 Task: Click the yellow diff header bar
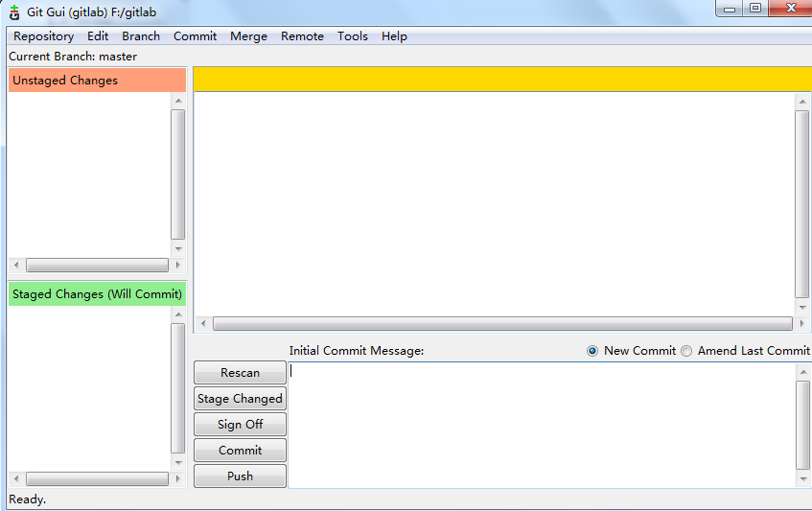(502, 80)
